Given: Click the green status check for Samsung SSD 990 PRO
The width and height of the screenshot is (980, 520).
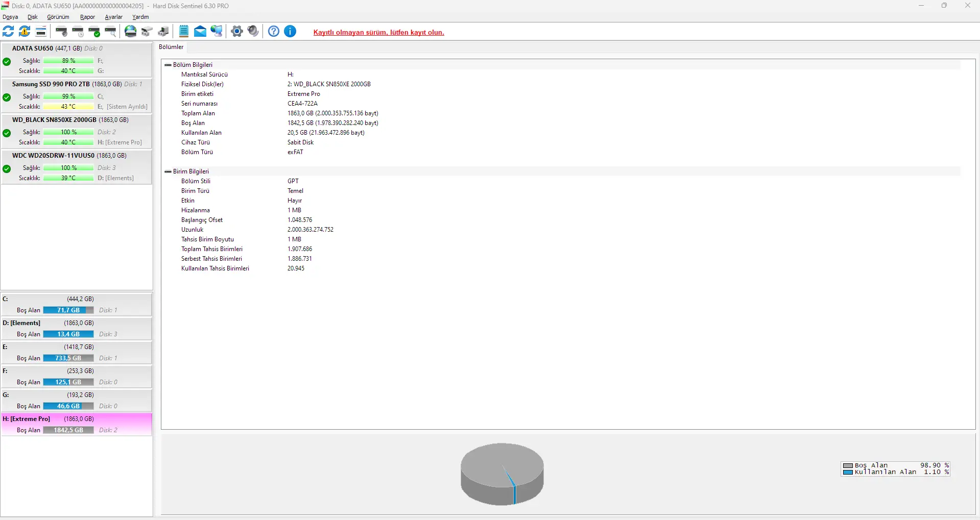Looking at the screenshot, I should (7, 97).
